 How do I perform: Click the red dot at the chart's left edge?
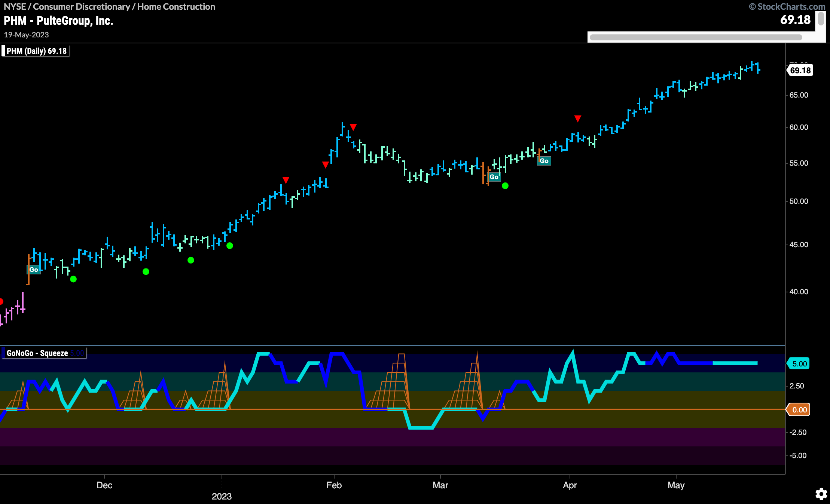[x=1, y=301]
